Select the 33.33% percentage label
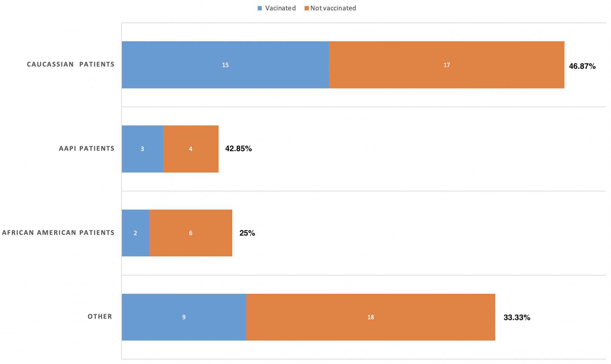This screenshot has height=364, width=611. (x=517, y=318)
